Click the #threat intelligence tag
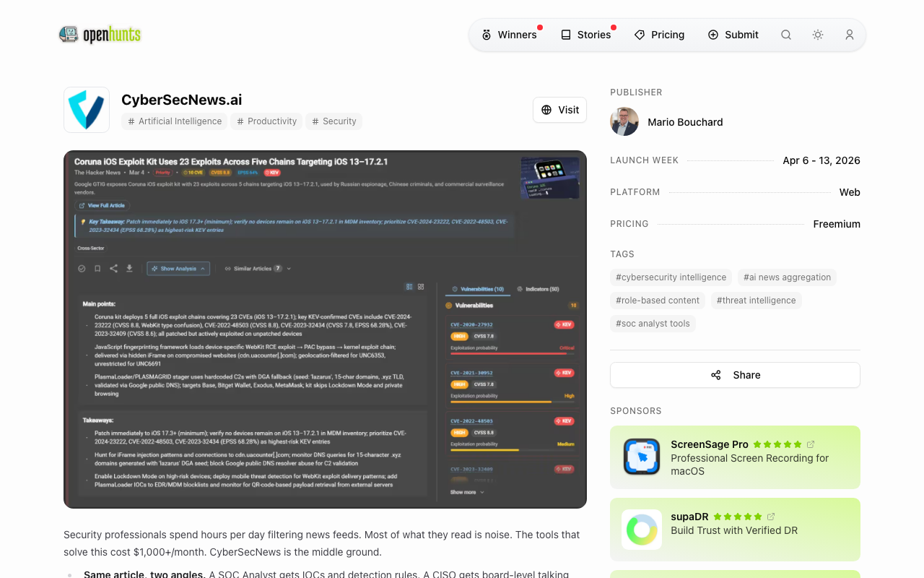This screenshot has height=578, width=924. [756, 301]
